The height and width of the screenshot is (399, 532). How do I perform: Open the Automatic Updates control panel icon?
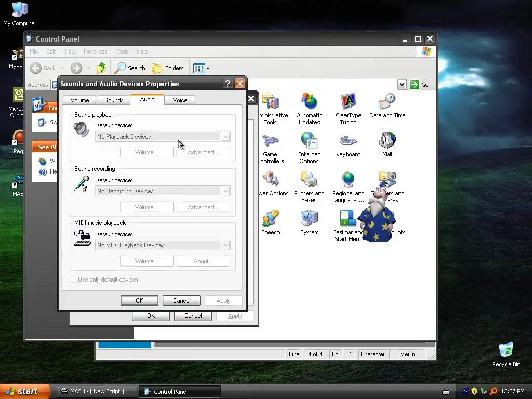309,109
